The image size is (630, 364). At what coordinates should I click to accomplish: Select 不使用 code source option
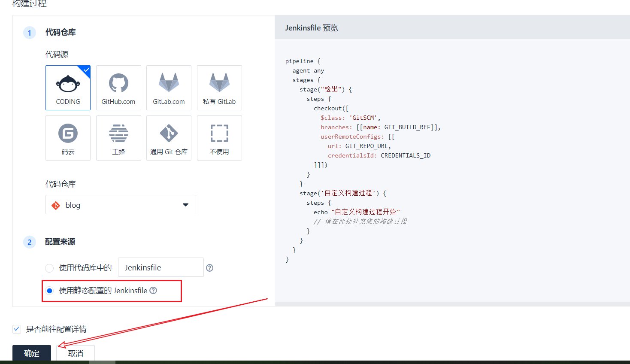pos(219,138)
